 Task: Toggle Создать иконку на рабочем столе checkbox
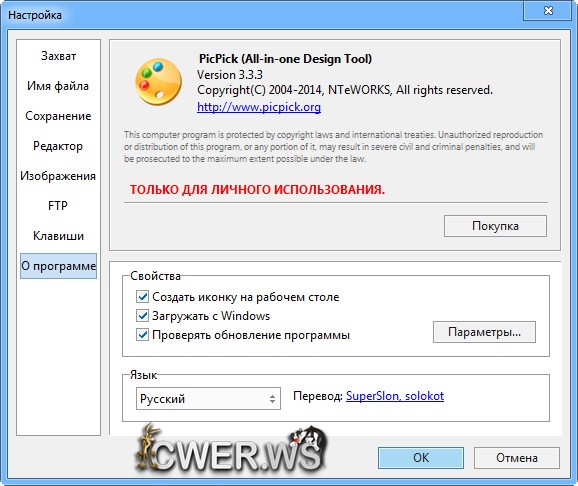pos(142,297)
